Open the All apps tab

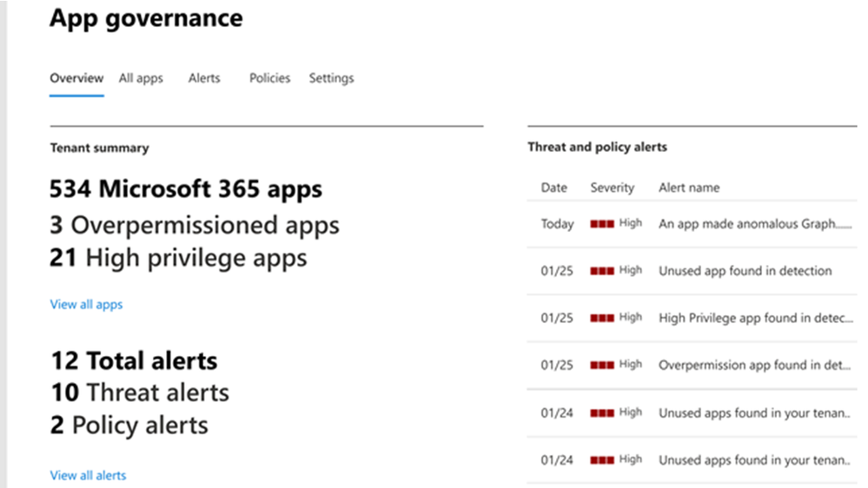pyautogui.click(x=141, y=78)
